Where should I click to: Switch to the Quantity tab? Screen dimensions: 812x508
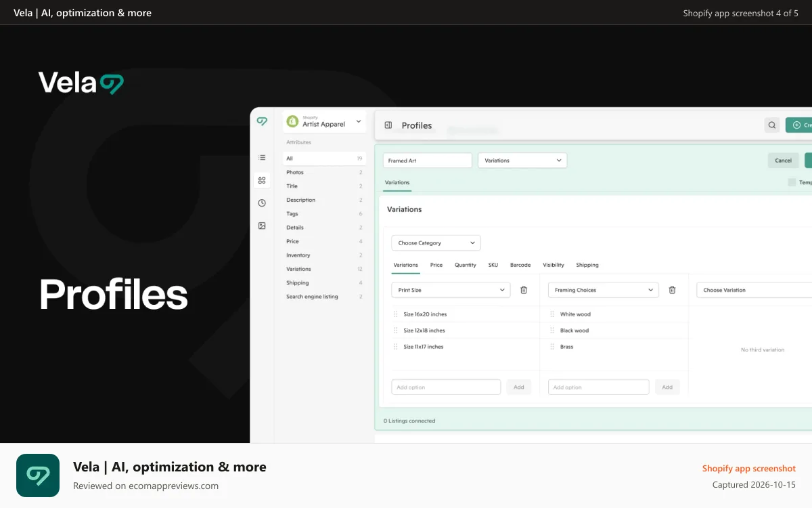pyautogui.click(x=466, y=265)
